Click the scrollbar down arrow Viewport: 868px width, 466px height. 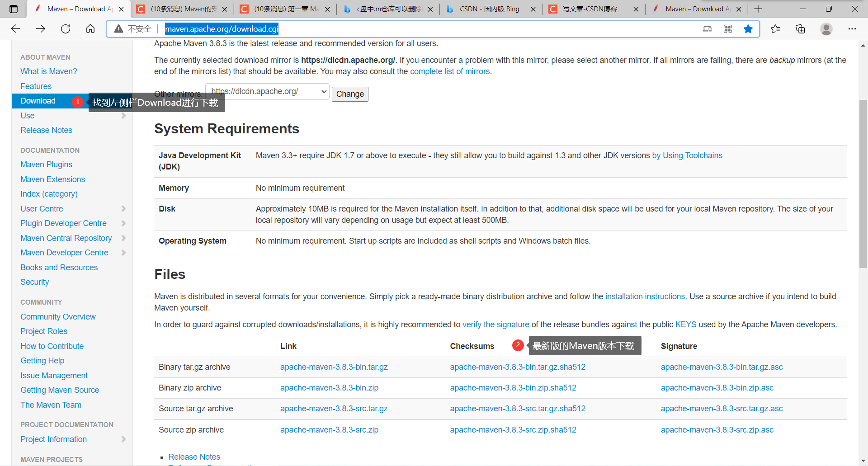(863, 461)
